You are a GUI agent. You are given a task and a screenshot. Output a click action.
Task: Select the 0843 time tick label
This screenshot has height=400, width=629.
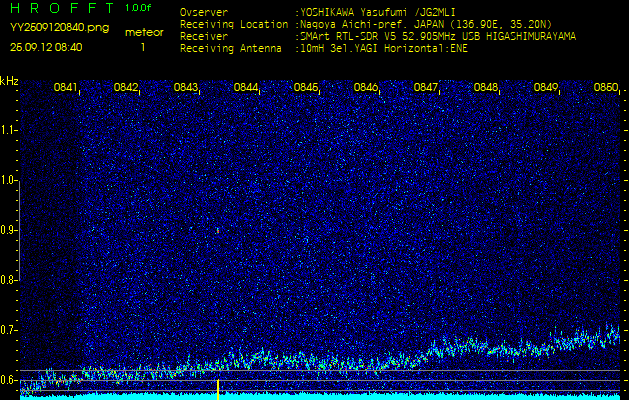tap(185, 88)
